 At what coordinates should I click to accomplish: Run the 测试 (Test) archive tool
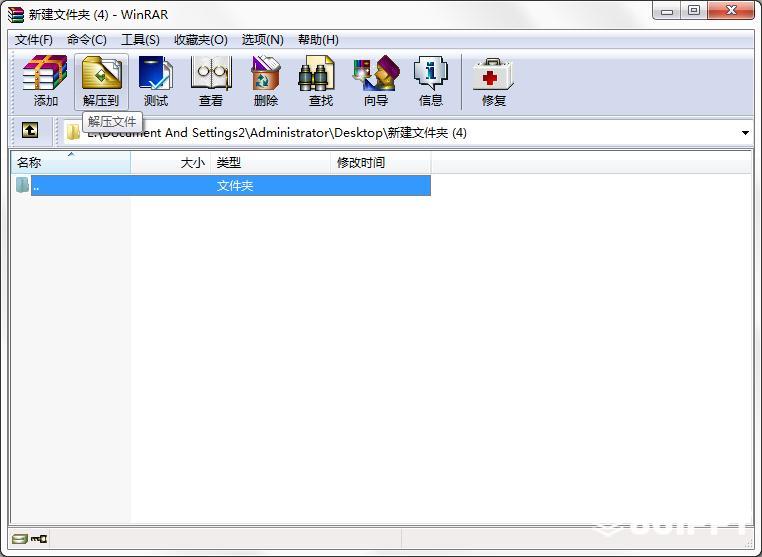click(x=156, y=81)
